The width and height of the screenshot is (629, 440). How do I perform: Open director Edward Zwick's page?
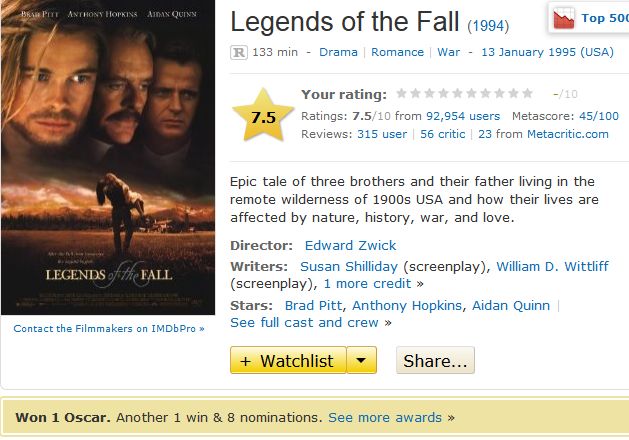pyautogui.click(x=350, y=245)
